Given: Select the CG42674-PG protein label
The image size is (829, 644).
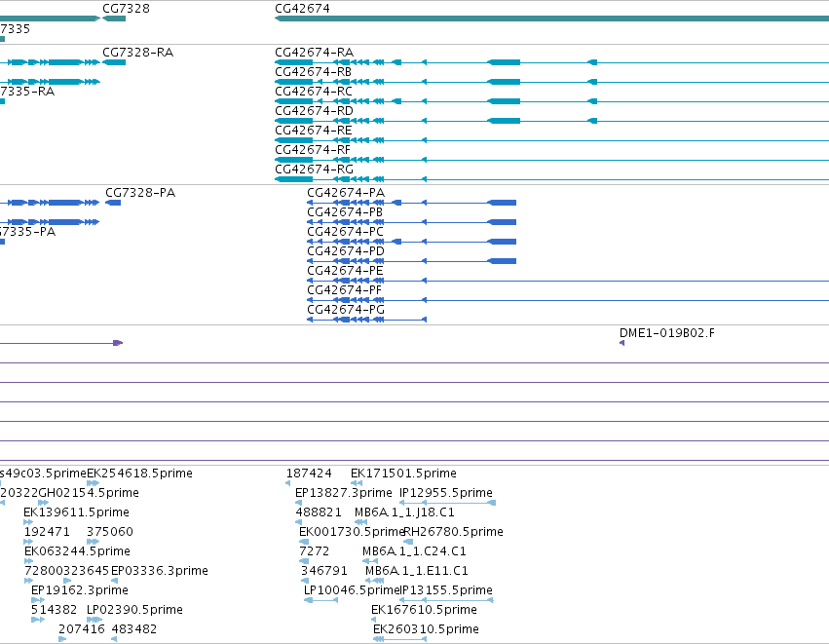Looking at the screenshot, I should (346, 311).
